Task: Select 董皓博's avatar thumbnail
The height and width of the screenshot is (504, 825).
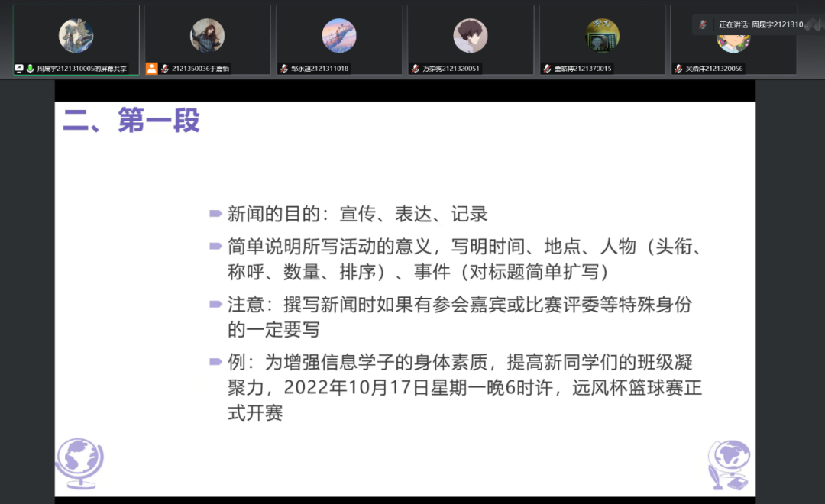Action: point(602,36)
